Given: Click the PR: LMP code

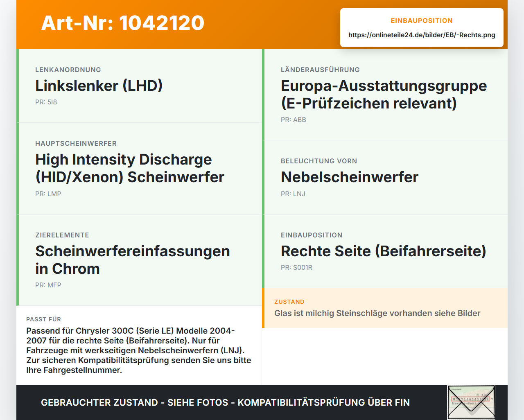Looking at the screenshot, I should [x=48, y=194].
